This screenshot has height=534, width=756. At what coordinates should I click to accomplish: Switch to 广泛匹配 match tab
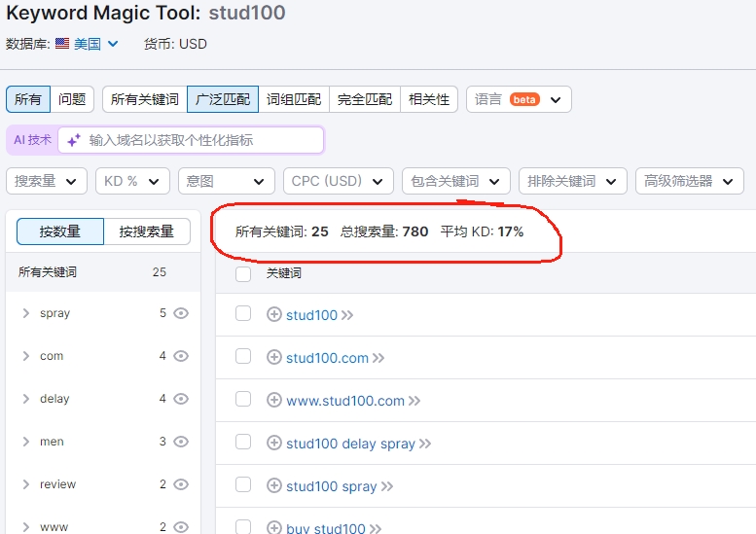(223, 99)
